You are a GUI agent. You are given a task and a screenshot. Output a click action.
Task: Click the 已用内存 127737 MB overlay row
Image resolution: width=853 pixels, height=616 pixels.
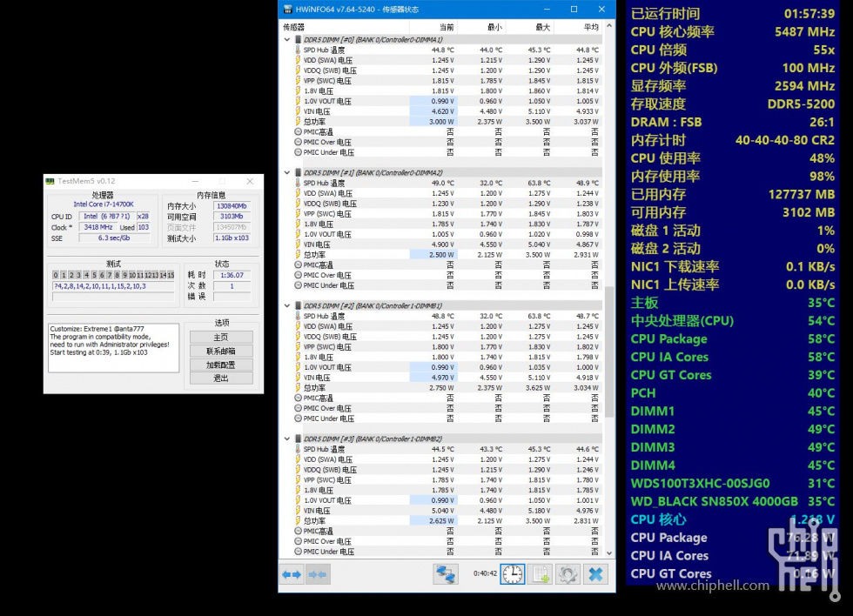tap(732, 195)
